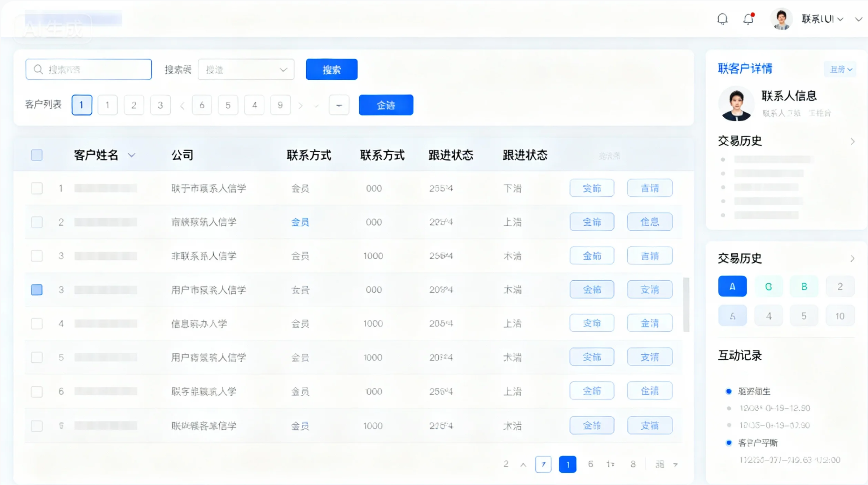Click the magnifier icon in the search box
The width and height of the screenshot is (868, 485).
38,69
